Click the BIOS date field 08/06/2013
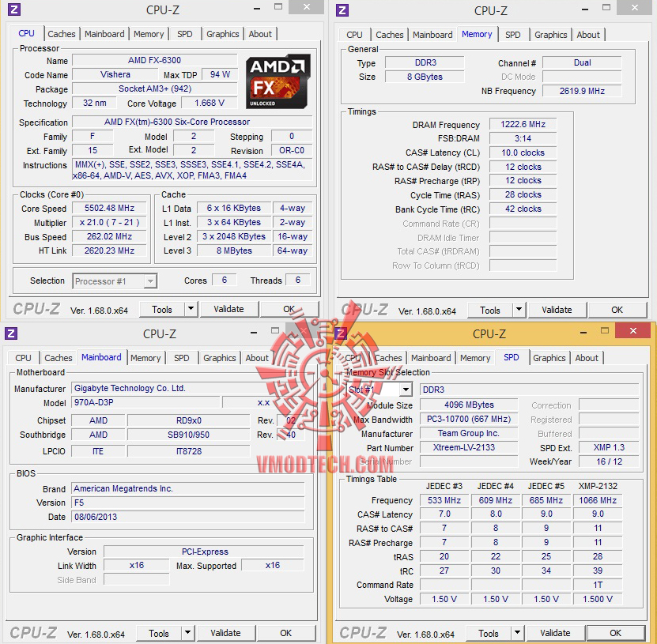657x644 pixels. point(188,517)
